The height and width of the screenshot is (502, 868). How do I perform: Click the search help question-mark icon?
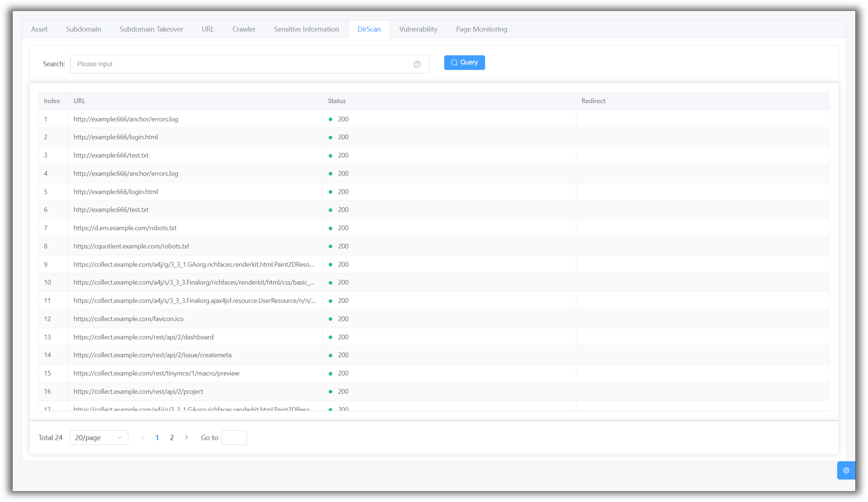coord(417,64)
